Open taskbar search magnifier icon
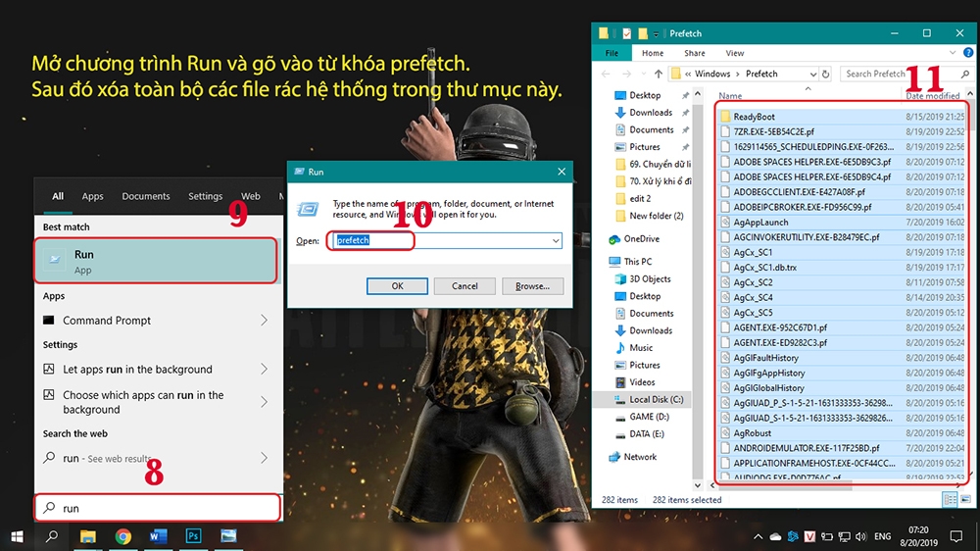 click(x=52, y=536)
